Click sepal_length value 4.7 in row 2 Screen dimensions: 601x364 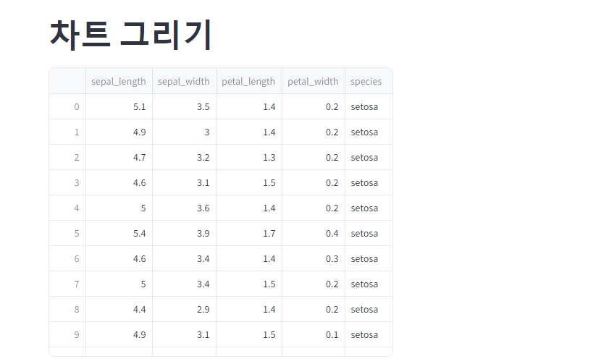[x=119, y=157]
